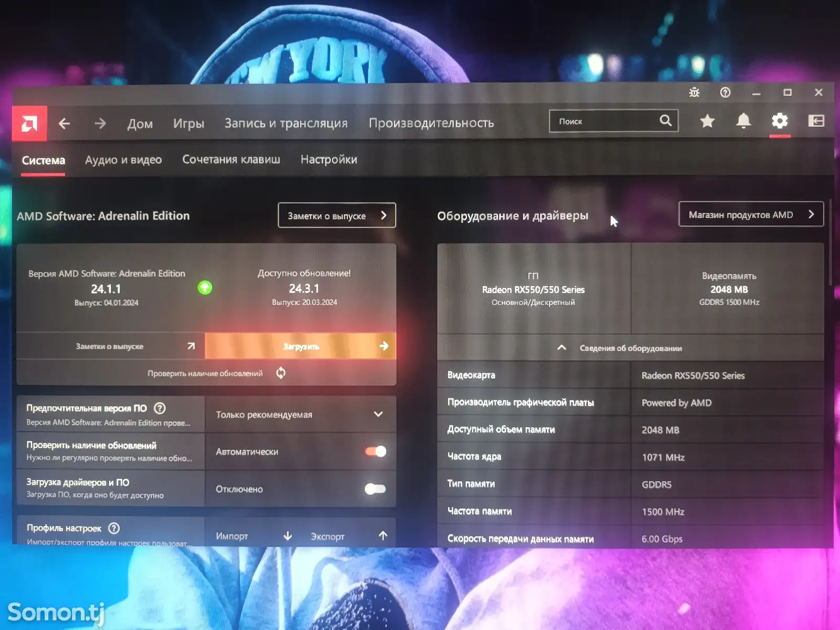Screen dimensions: 840x630
Task: Select Сочетания клавиш subtab
Action: tap(231, 159)
